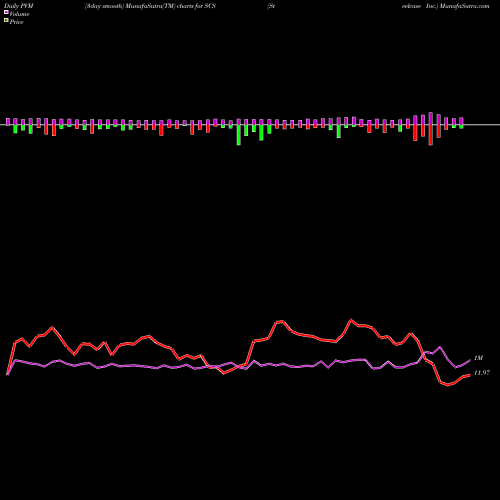The image size is (500, 500).
Task: Click the 'Price' legend label
Action: [x=16, y=22]
